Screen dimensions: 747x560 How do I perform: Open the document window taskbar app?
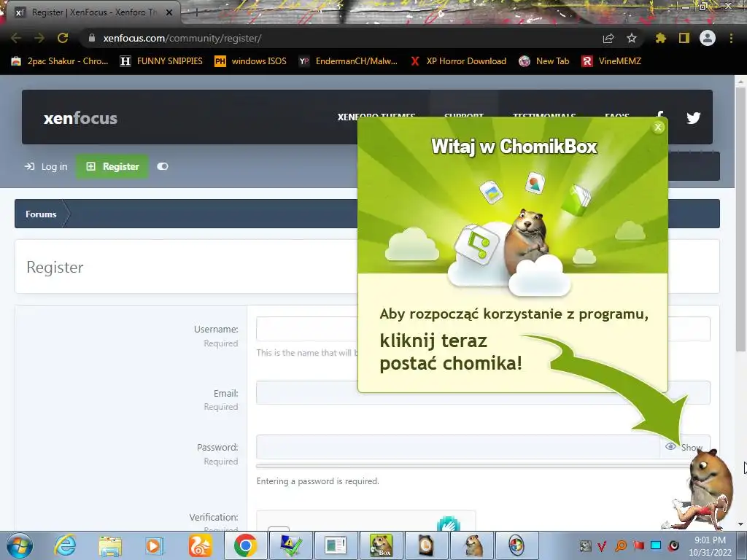click(336, 545)
